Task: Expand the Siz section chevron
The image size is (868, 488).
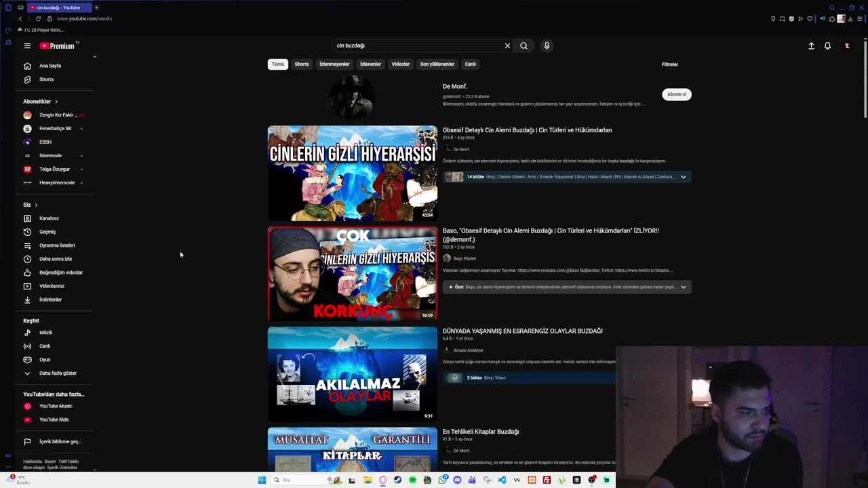Action: click(x=36, y=205)
